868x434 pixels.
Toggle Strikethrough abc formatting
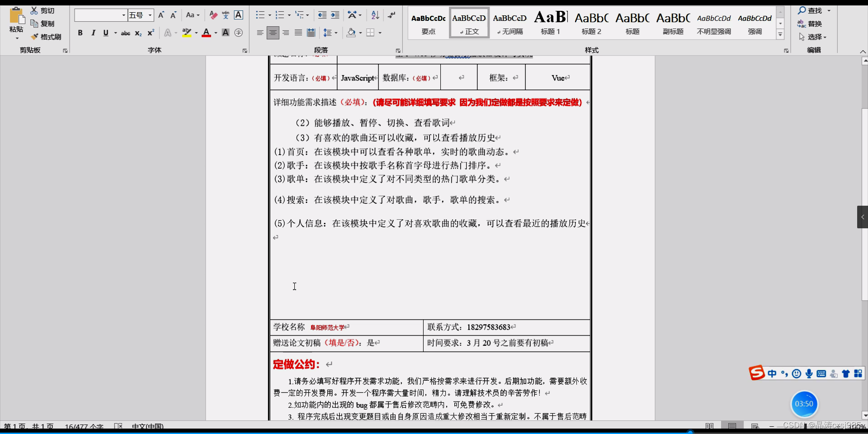click(x=126, y=33)
